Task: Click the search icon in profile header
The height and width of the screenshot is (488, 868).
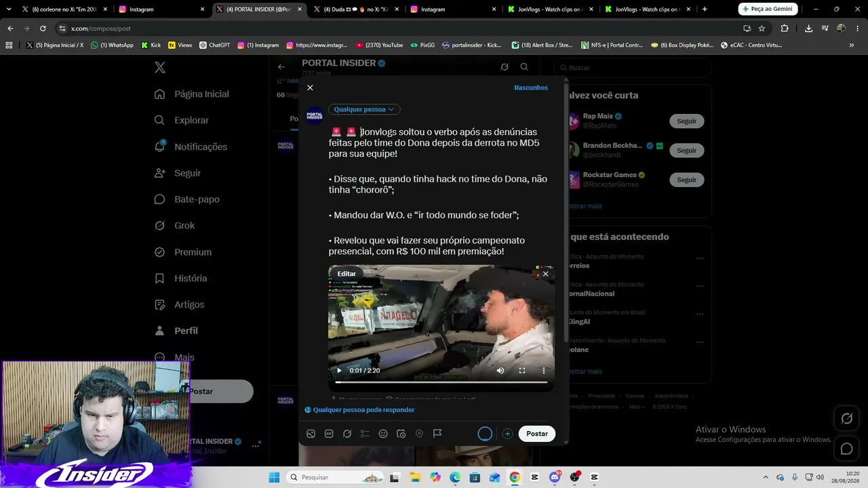Action: (x=524, y=67)
